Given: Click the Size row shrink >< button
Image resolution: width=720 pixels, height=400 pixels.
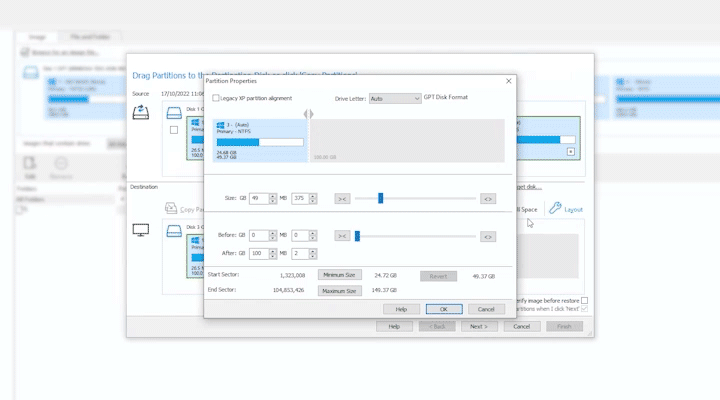Looking at the screenshot, I should tap(342, 199).
